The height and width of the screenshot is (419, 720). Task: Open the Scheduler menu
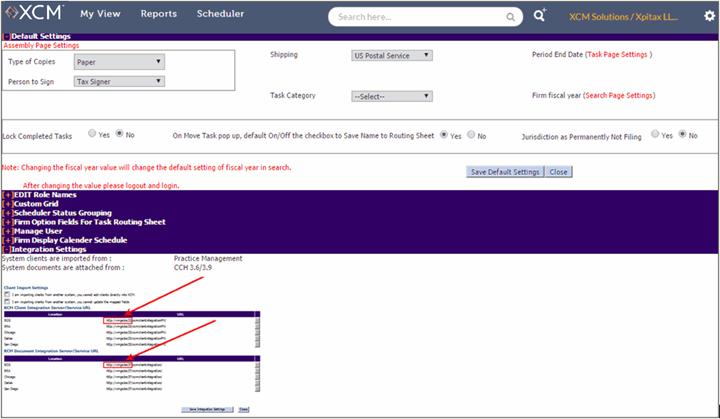pos(220,15)
